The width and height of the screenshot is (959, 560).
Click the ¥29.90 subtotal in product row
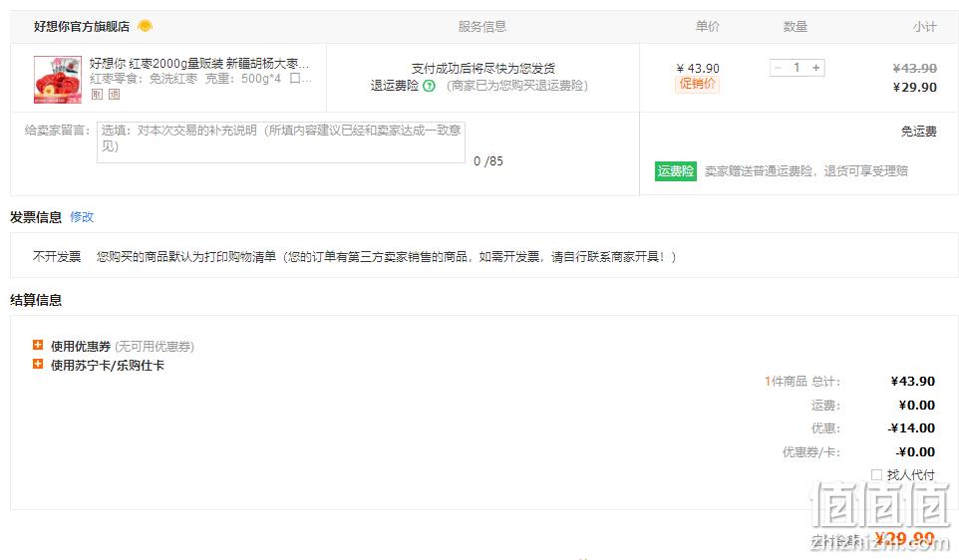[x=914, y=88]
